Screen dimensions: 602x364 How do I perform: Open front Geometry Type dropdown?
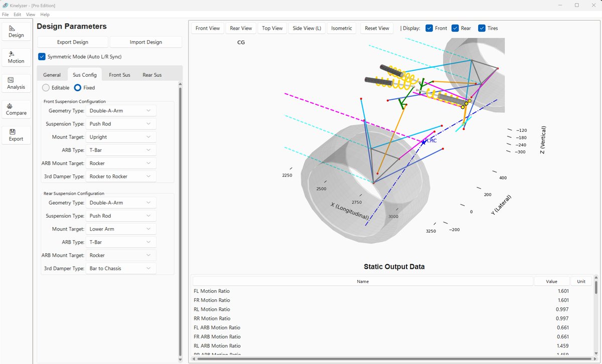(121, 110)
